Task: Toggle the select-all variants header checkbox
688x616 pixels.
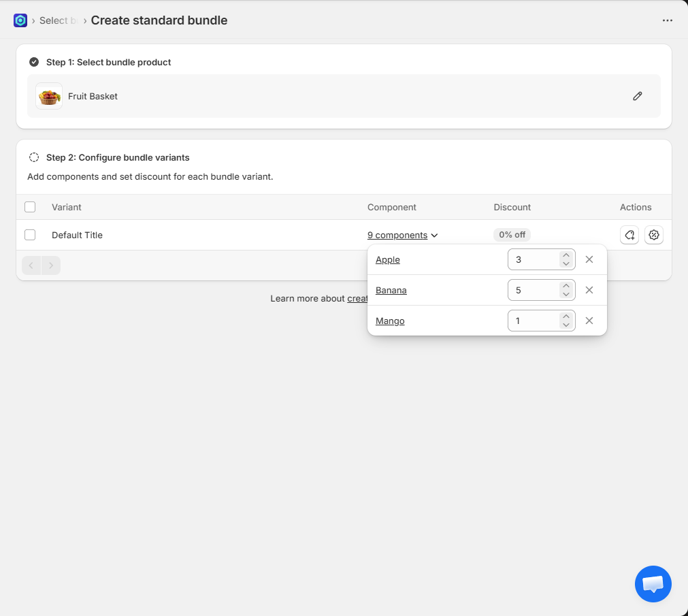Action: (x=30, y=207)
